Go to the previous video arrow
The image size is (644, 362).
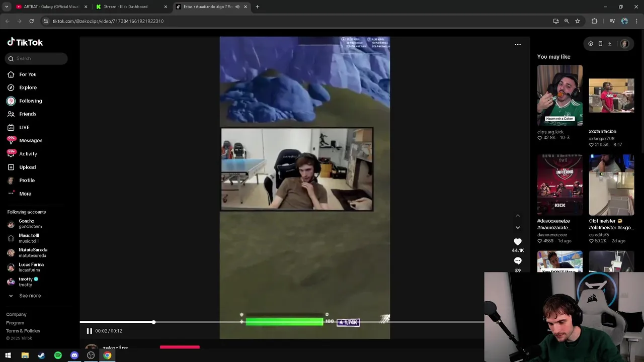click(x=518, y=216)
